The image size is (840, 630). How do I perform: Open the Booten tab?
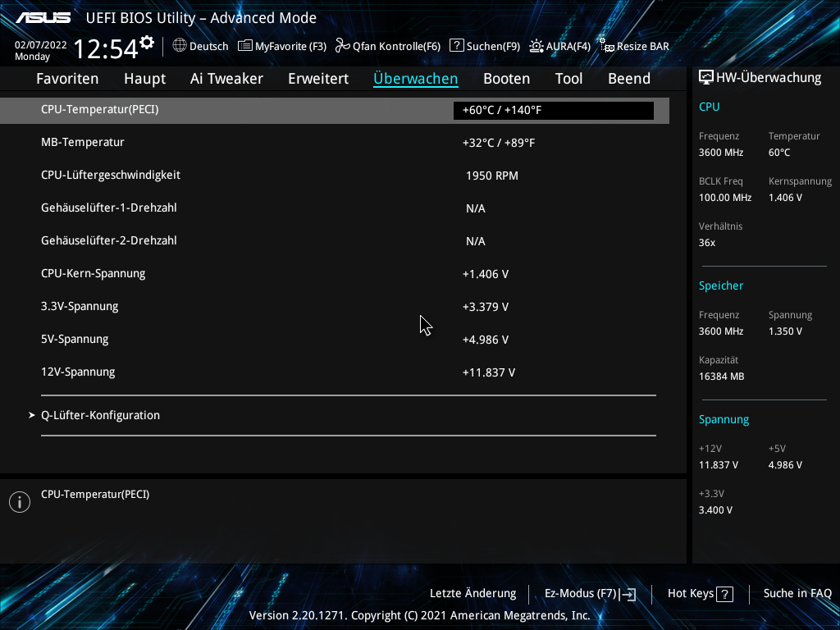coord(506,79)
